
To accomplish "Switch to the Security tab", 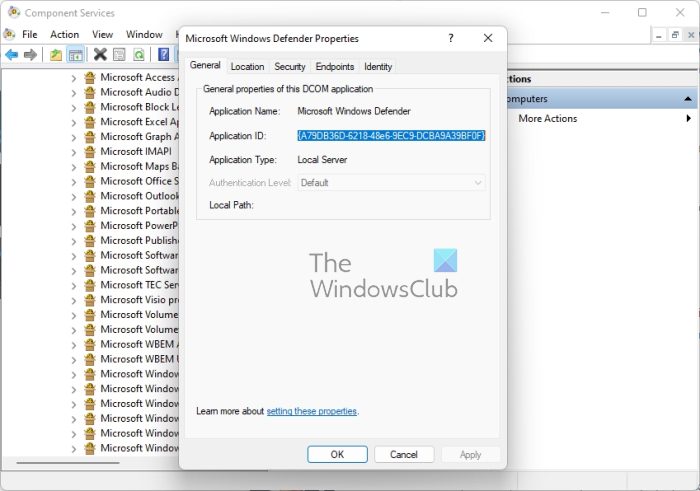I will (290, 67).
